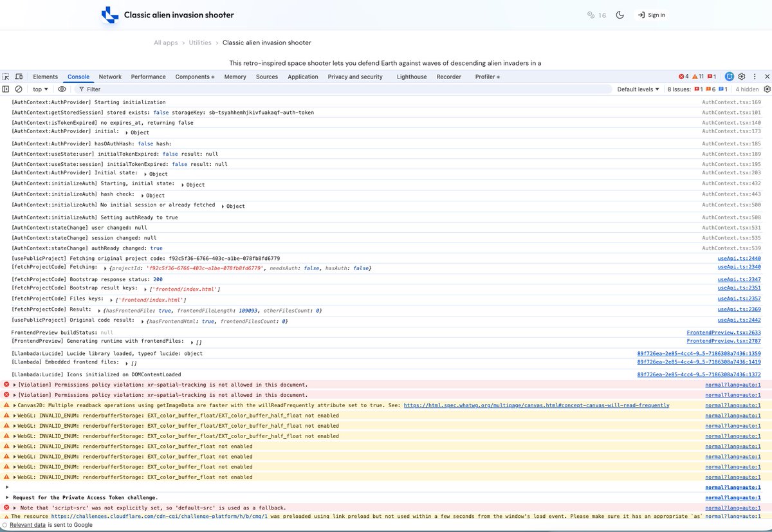
Task: Click the blue AI assistance icon
Action: click(x=729, y=77)
